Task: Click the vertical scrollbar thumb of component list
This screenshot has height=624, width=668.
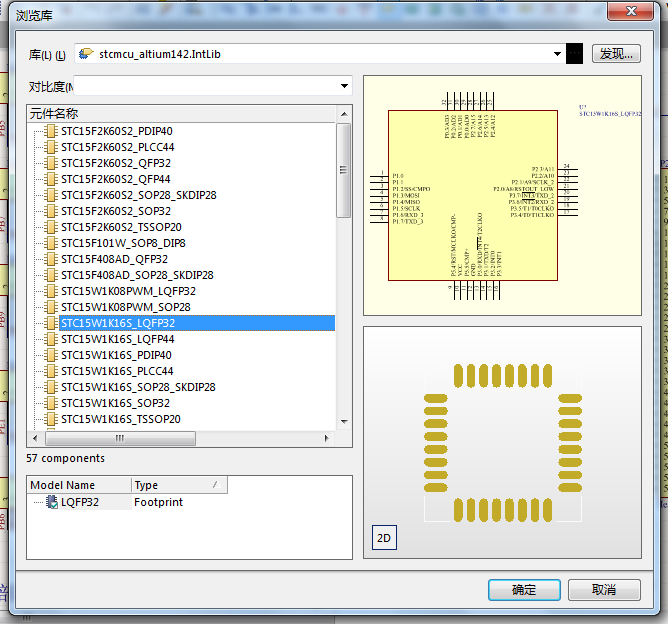Action: [343, 170]
